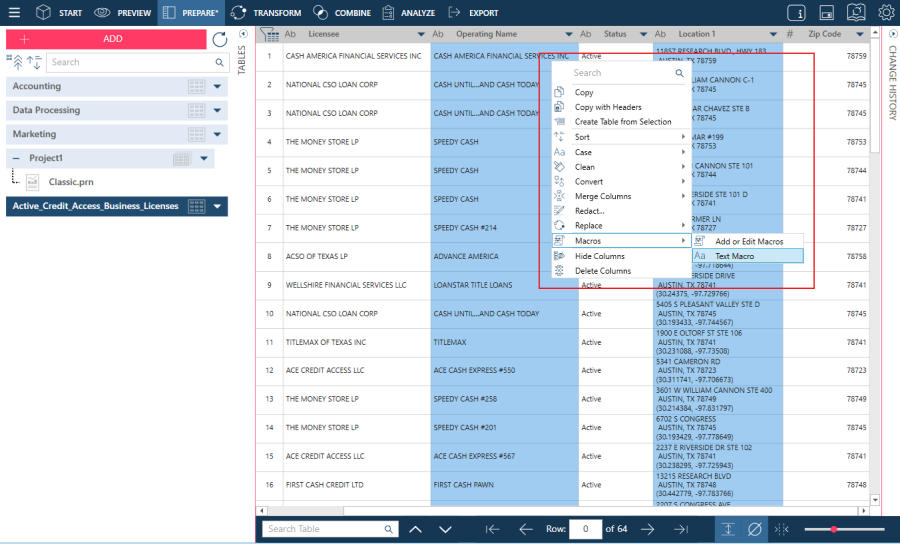Click the Search Table input field
The image size is (900, 544).
330,529
